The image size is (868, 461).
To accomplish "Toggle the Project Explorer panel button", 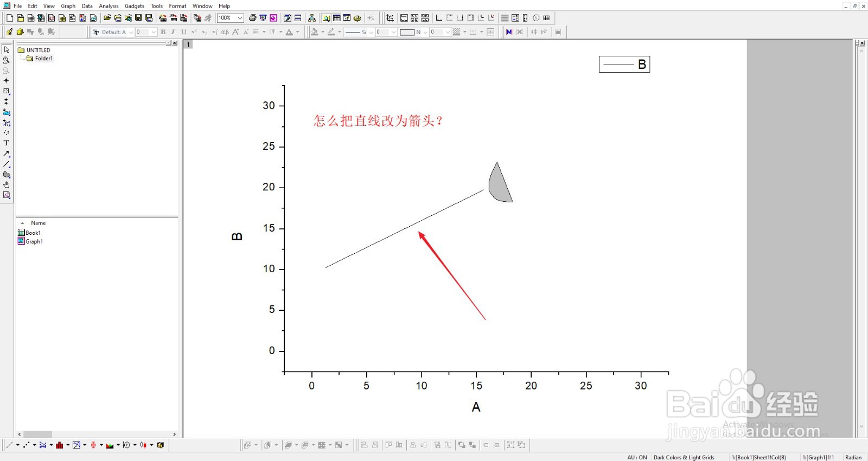I will (326, 18).
